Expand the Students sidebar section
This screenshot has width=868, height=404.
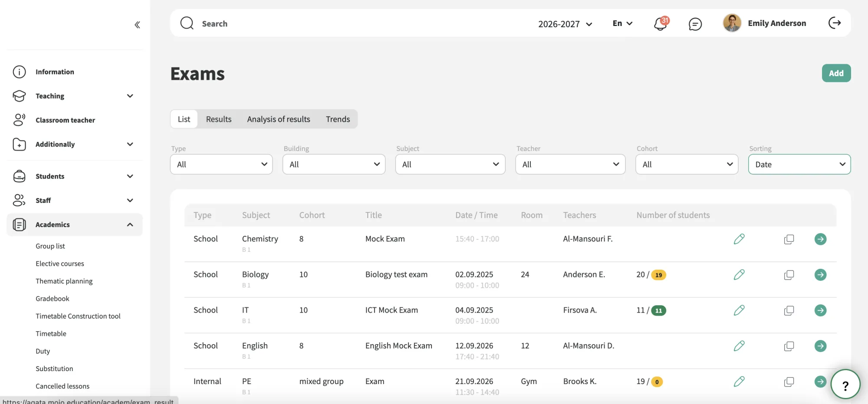(x=74, y=176)
